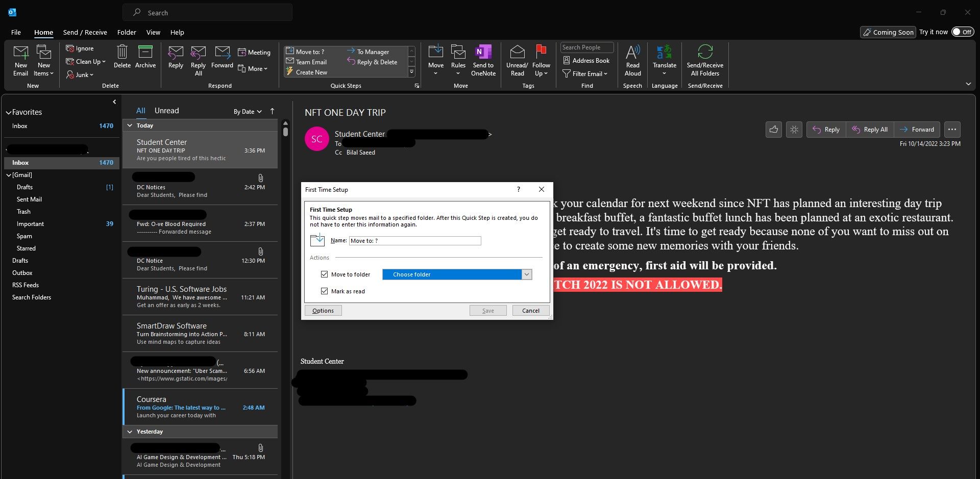Toggle the Try it now switch
The image size is (980, 479).
tap(963, 32)
